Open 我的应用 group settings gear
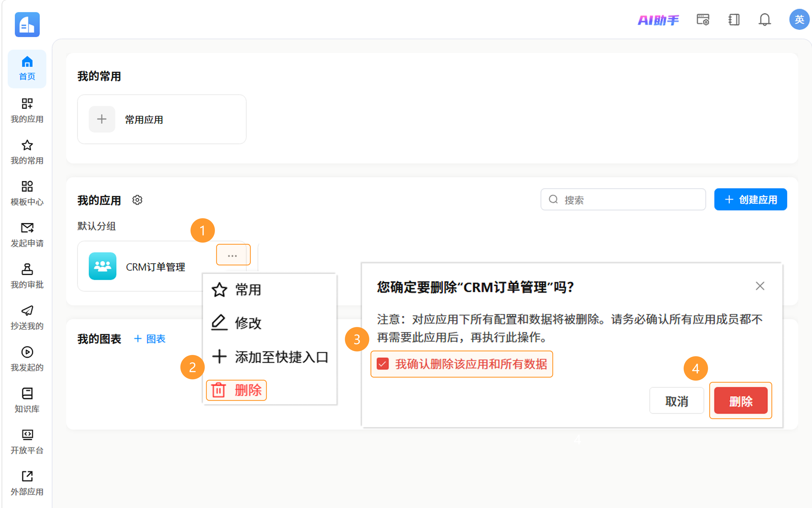Viewport: 812px width, 508px height. pyautogui.click(x=137, y=200)
